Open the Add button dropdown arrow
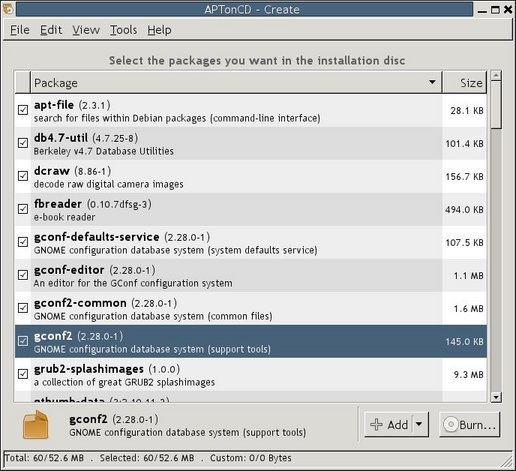 click(419, 424)
